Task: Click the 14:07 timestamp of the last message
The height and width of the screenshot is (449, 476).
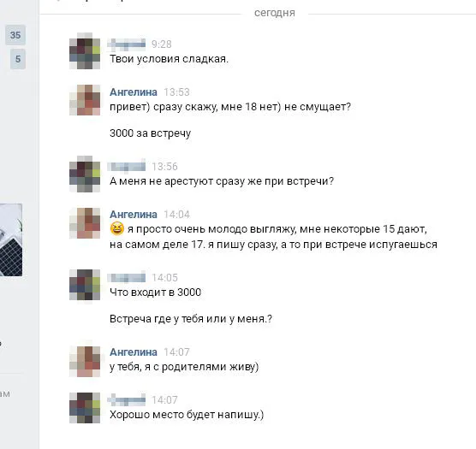Action: coord(164,400)
